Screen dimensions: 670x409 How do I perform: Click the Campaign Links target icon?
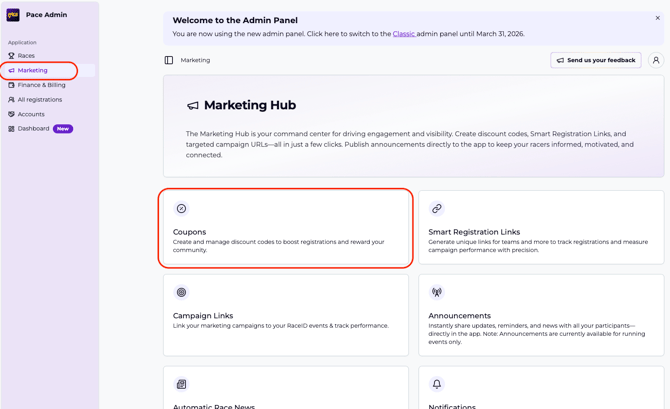pyautogui.click(x=181, y=293)
